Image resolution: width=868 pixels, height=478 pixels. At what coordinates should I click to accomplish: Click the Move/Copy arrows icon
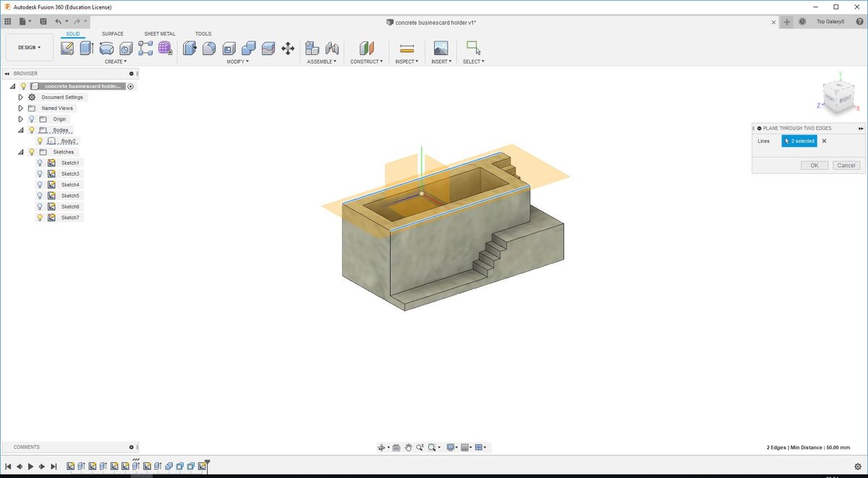click(x=288, y=48)
